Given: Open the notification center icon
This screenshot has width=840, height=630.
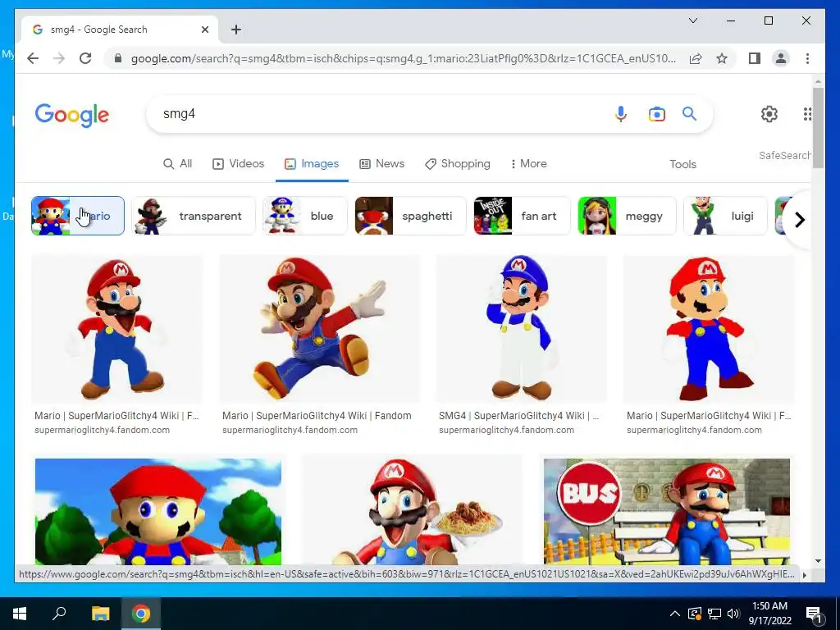Looking at the screenshot, I should (x=814, y=614).
